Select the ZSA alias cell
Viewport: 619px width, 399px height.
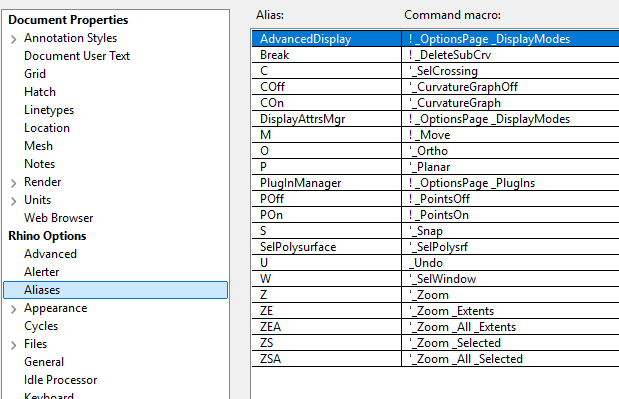coord(326,359)
